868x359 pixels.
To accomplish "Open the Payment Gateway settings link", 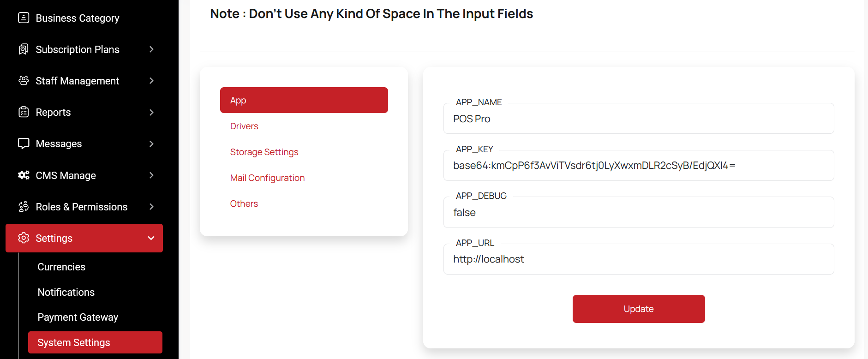I will pos(78,317).
